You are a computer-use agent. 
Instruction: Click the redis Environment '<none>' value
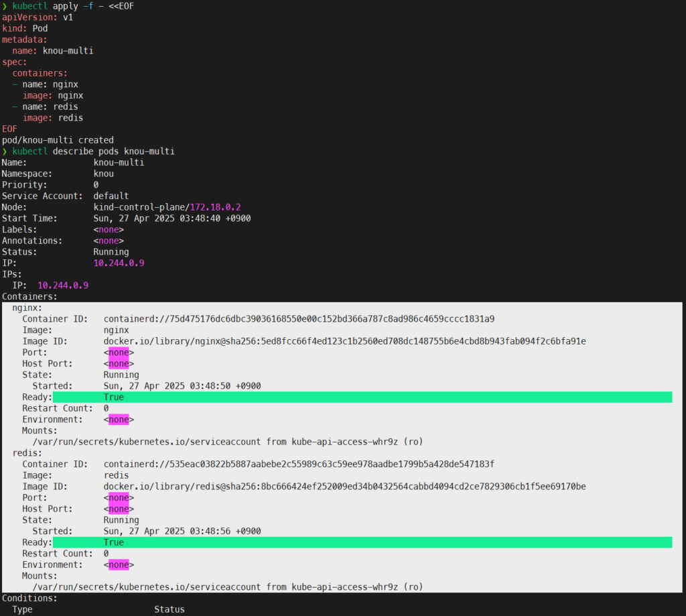pyautogui.click(x=119, y=565)
